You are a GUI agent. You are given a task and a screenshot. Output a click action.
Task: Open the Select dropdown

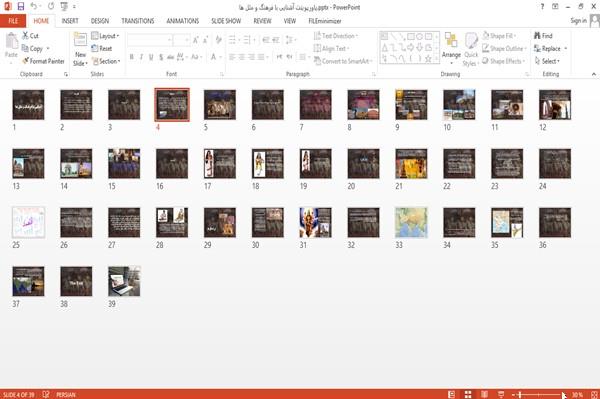[x=547, y=61]
